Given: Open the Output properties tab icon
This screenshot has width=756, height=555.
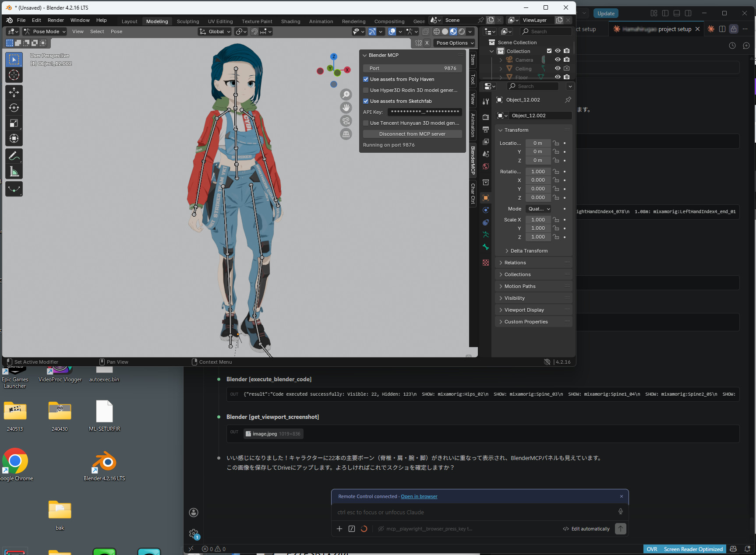Looking at the screenshot, I should [486, 130].
